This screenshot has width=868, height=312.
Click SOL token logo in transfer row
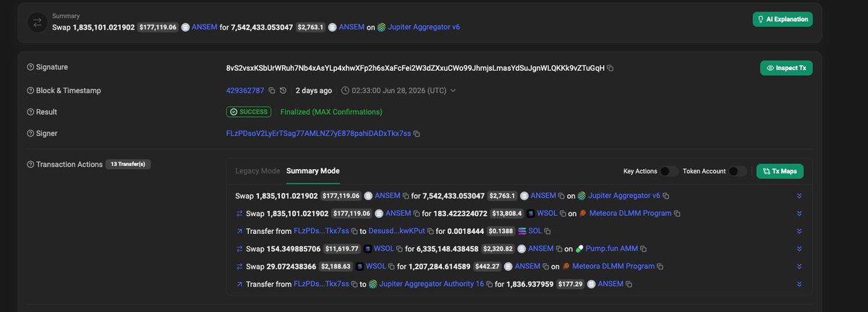pyautogui.click(x=521, y=231)
